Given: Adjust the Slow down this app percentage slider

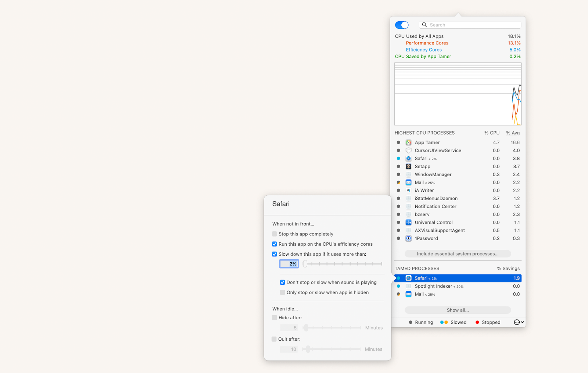Looking at the screenshot, I should [x=305, y=264].
